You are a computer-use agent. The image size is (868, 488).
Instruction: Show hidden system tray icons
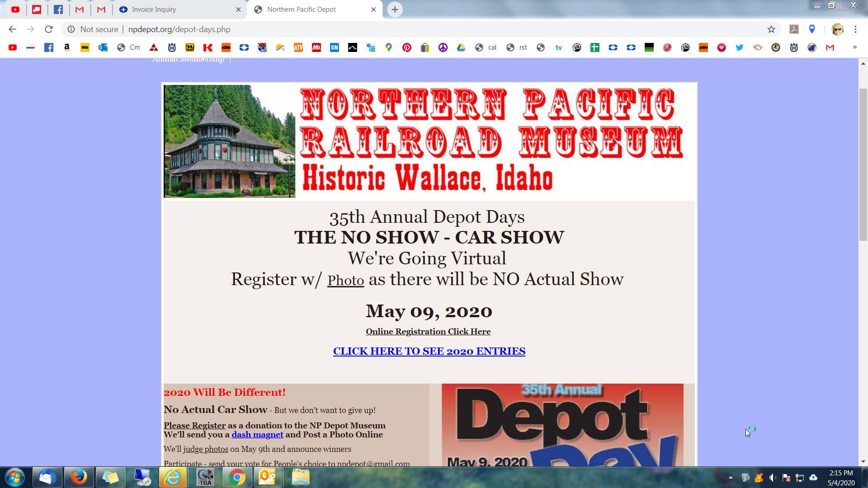(x=731, y=478)
